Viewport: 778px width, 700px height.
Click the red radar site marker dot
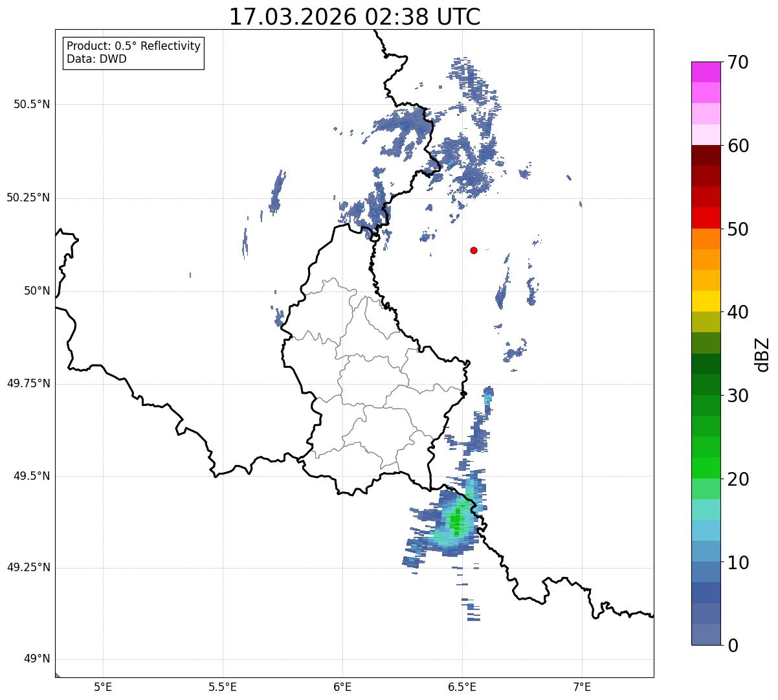pyautogui.click(x=474, y=250)
